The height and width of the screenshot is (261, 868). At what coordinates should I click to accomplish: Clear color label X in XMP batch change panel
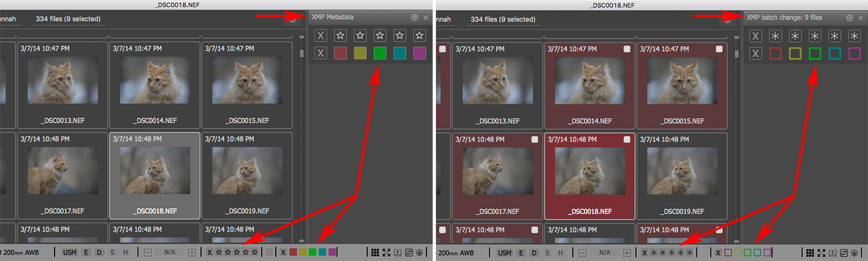pos(755,53)
